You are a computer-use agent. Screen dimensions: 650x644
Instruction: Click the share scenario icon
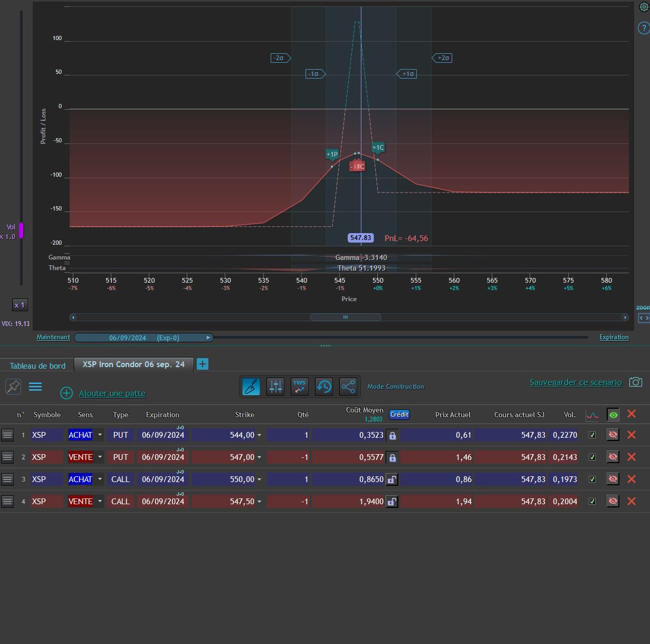[x=348, y=387]
